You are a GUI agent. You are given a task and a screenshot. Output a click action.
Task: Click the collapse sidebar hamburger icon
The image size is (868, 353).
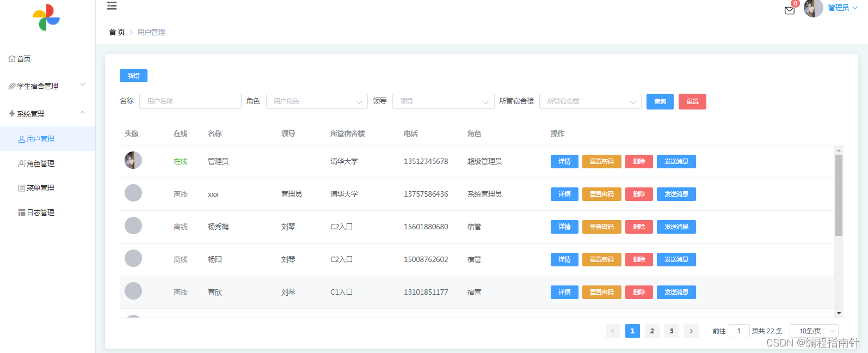click(x=112, y=6)
